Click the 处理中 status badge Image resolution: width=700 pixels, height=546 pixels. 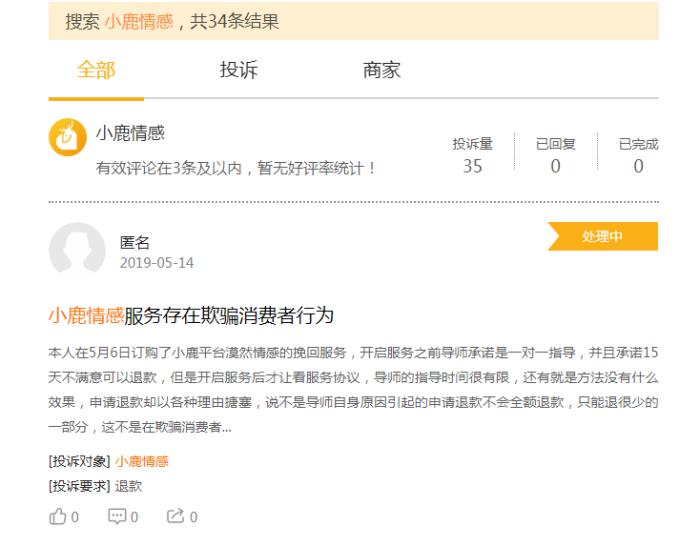603,237
